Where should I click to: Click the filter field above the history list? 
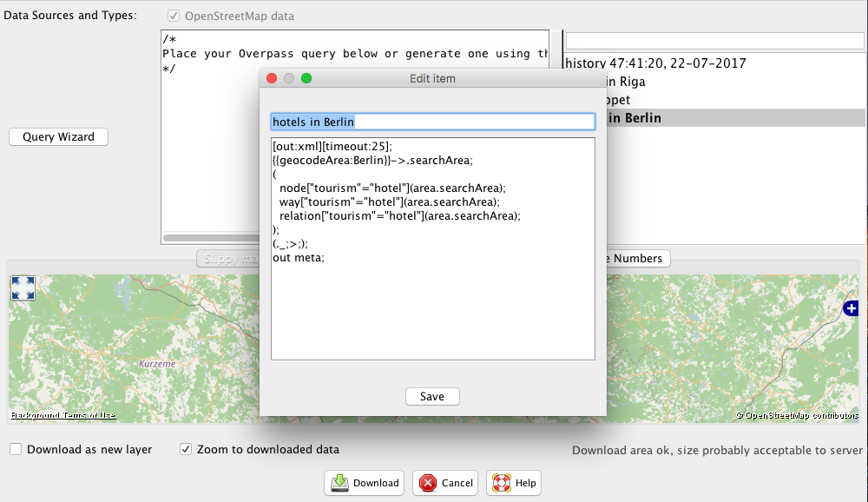pos(714,41)
